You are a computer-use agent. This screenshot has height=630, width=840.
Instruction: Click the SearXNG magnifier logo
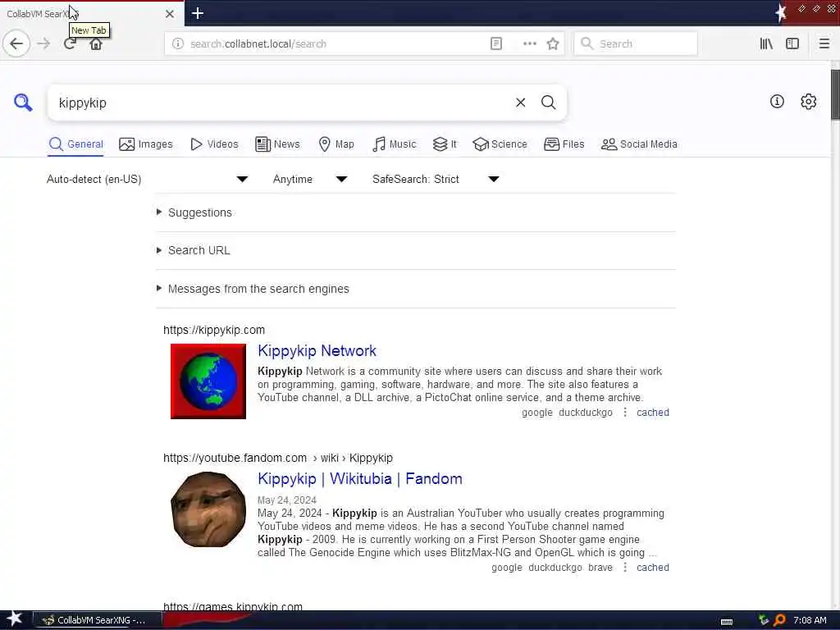(x=23, y=102)
